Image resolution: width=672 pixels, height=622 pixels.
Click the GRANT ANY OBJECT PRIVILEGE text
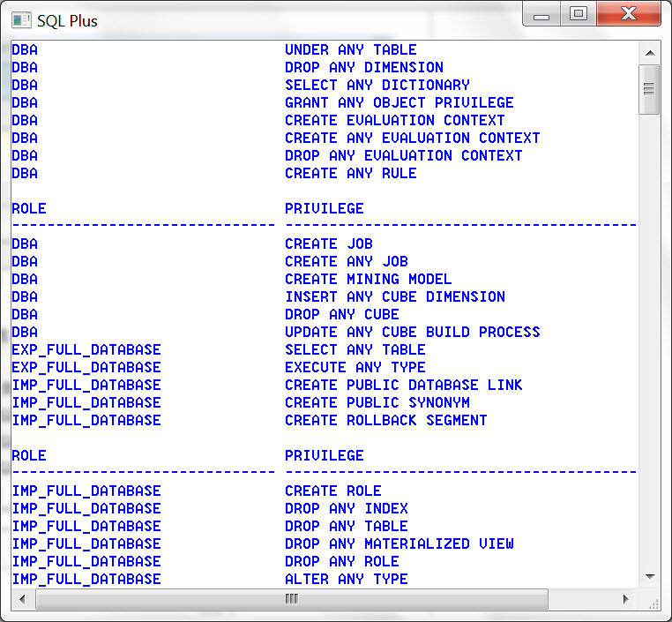pyautogui.click(x=399, y=102)
